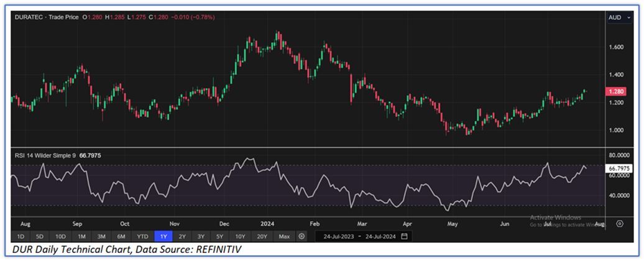Open the settings gear beside Max button
This screenshot has width=644, height=261.
click(x=301, y=236)
